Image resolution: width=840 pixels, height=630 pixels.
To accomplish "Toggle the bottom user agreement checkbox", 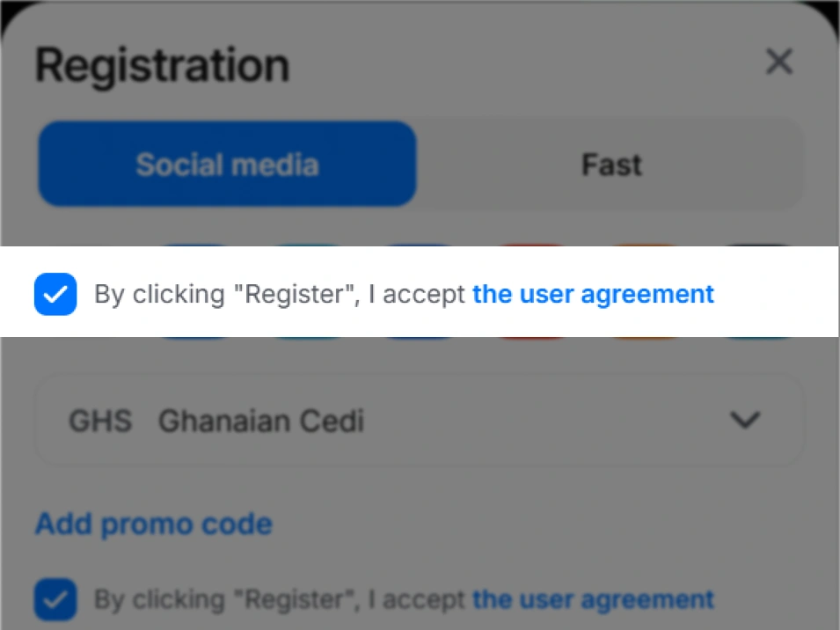I will click(55, 601).
